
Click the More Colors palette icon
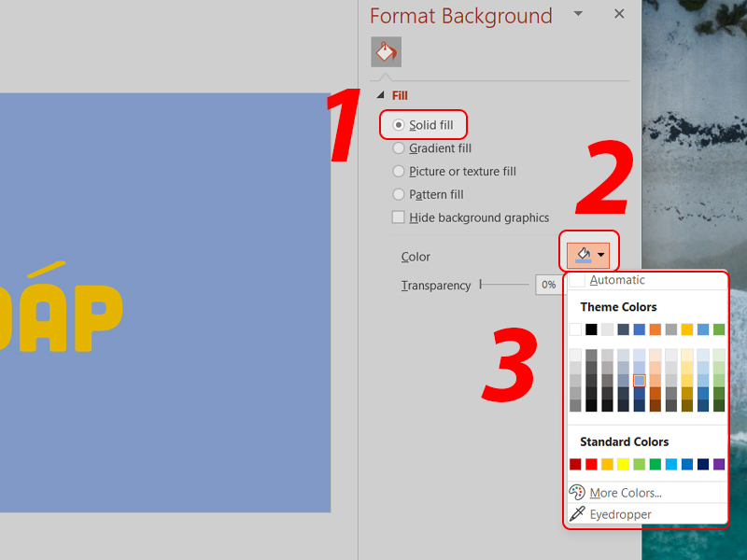click(x=577, y=492)
